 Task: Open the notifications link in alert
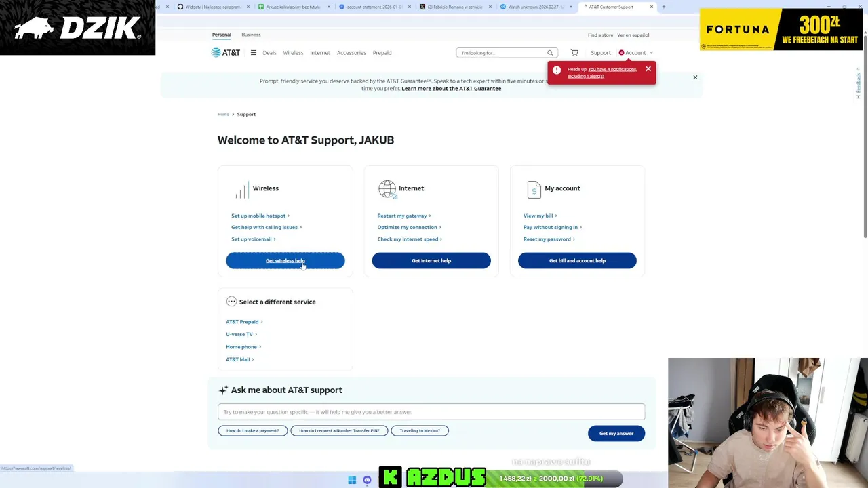[602, 73]
